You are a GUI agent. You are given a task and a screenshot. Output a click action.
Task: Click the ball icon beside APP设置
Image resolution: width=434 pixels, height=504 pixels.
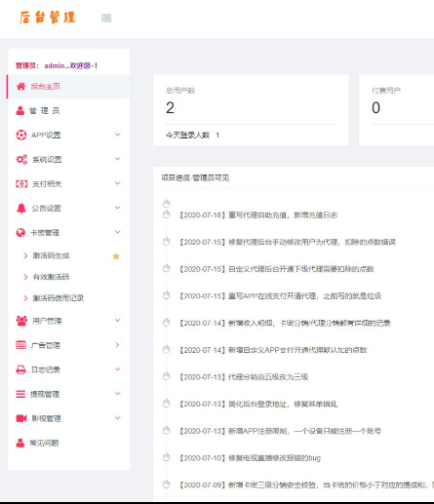21,135
